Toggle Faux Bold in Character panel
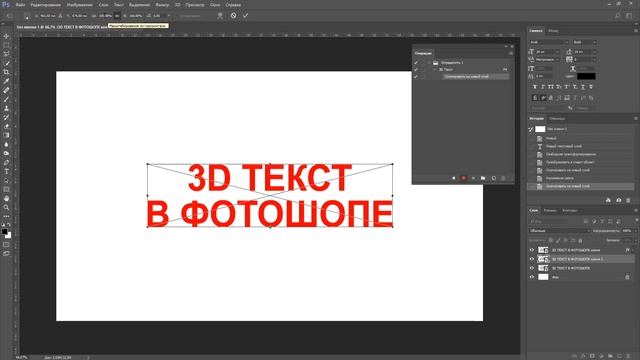The width and height of the screenshot is (640, 360). pyautogui.click(x=535, y=87)
